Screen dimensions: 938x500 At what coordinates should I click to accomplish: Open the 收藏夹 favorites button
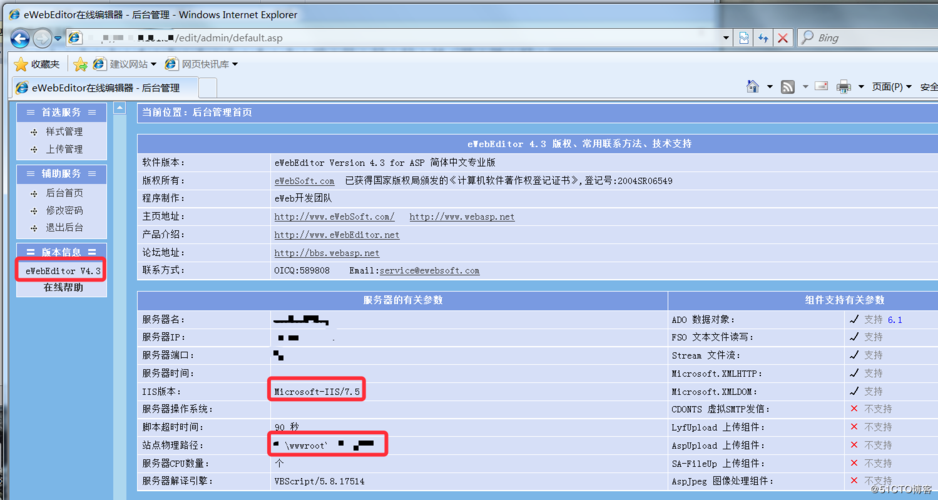point(37,64)
